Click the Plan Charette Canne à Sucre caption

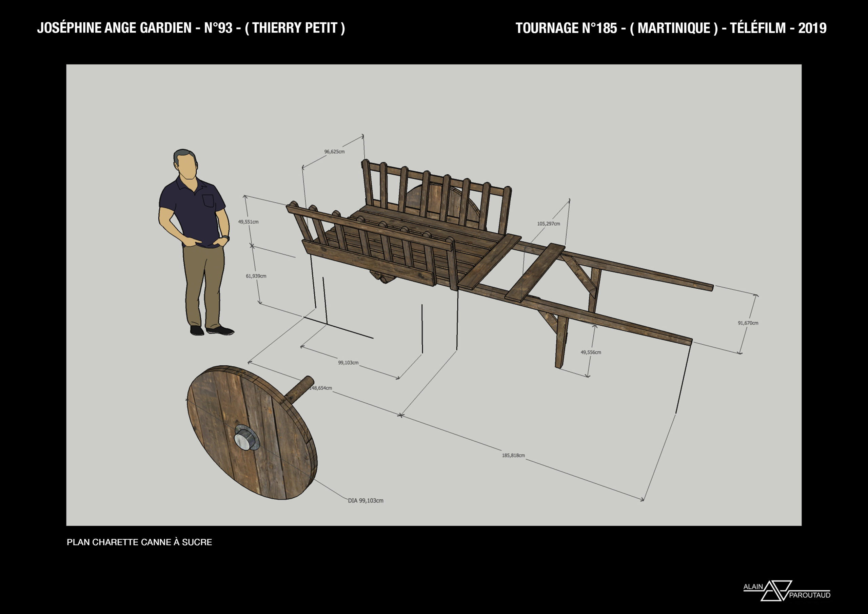139,542
